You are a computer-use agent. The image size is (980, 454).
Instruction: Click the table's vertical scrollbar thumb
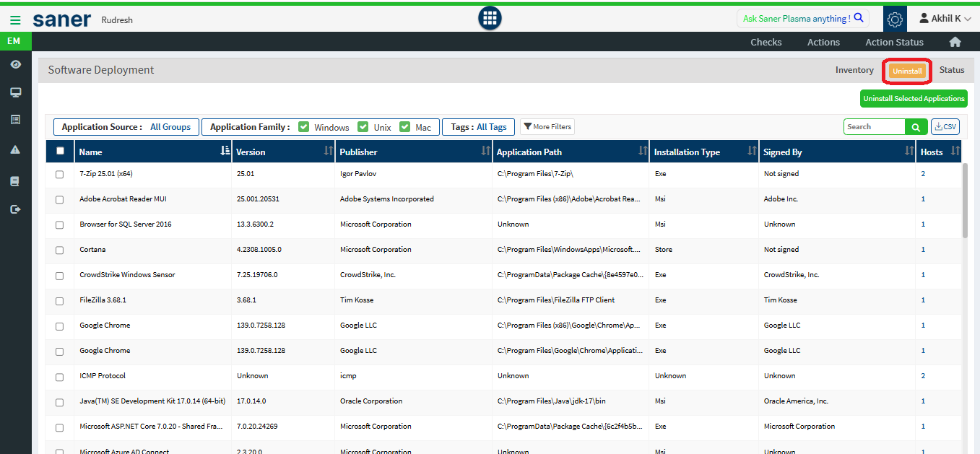[x=965, y=200]
